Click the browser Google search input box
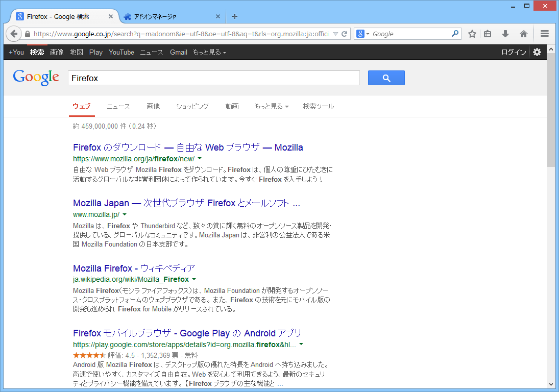559x392 pixels. (x=410, y=34)
